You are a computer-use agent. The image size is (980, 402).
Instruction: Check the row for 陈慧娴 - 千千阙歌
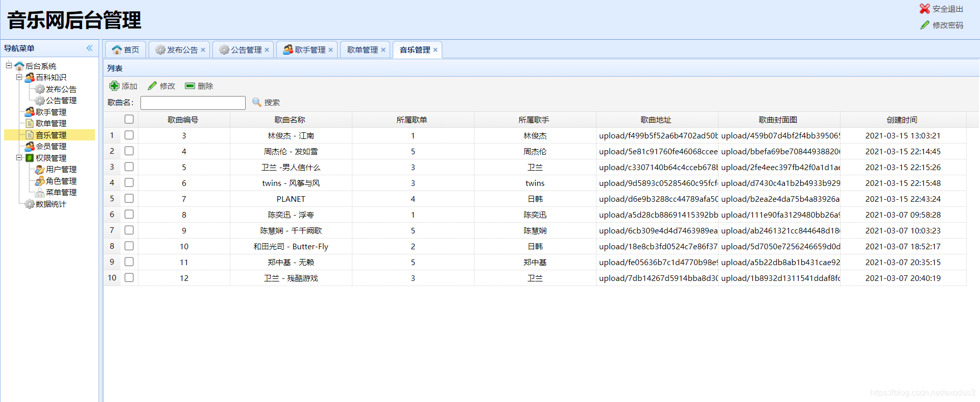pyautogui.click(x=129, y=230)
